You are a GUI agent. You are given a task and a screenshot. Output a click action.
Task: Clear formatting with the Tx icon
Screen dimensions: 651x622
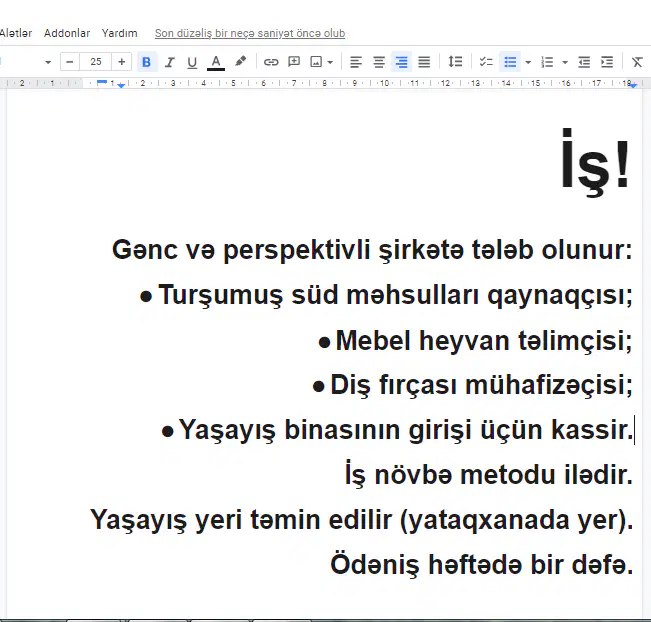[637, 62]
